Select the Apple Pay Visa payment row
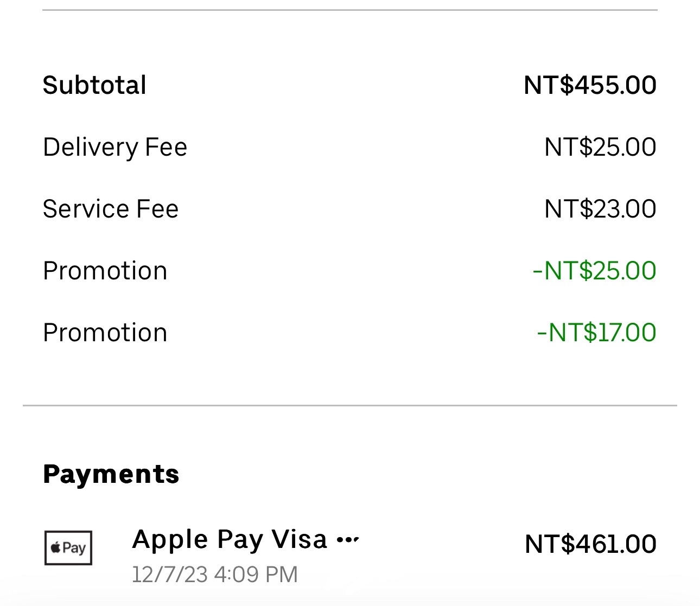The image size is (700, 606). 350,554
